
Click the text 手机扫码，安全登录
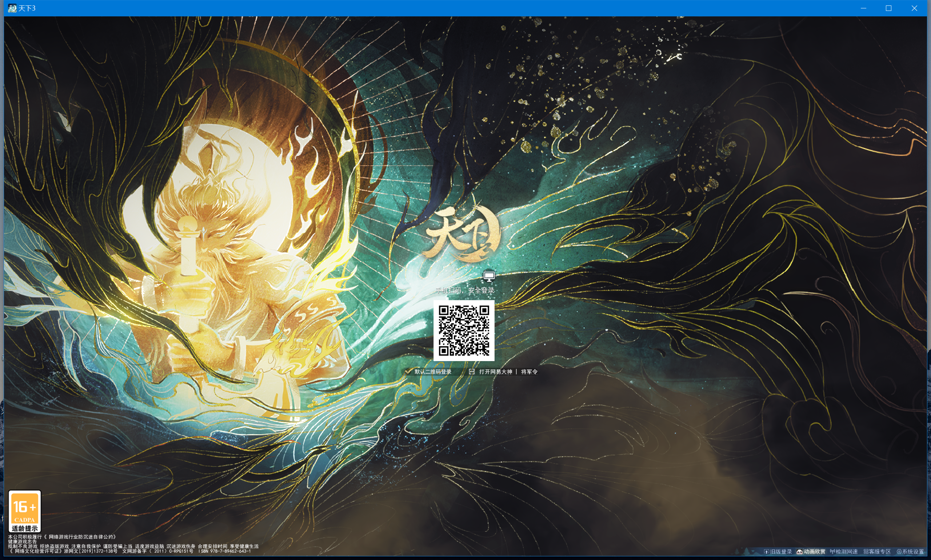pyautogui.click(x=465, y=291)
